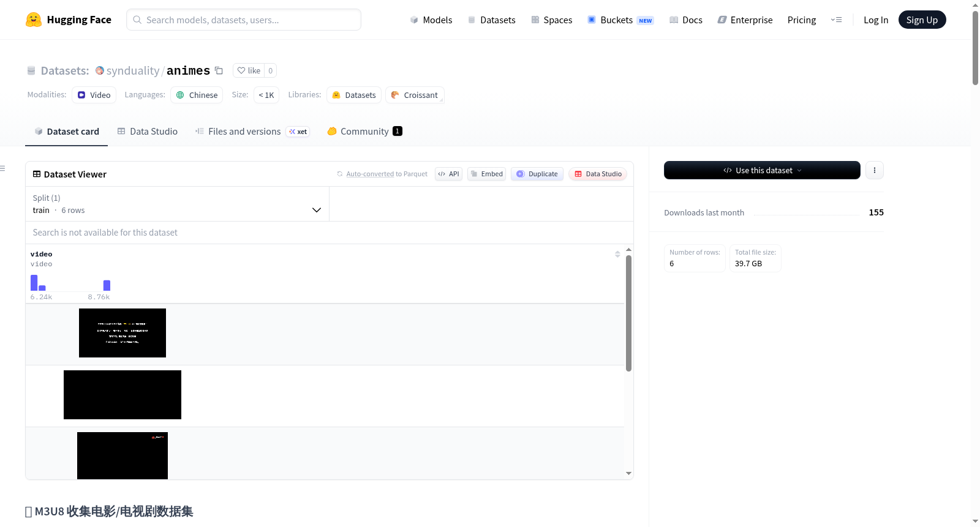Like this dataset
This screenshot has height=527, width=980.
pos(249,70)
